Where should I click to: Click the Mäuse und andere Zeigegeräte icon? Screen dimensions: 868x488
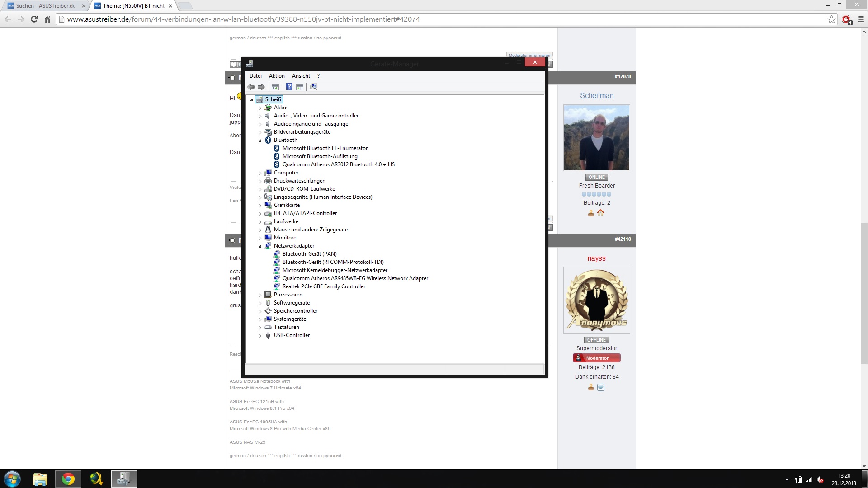[x=268, y=230]
